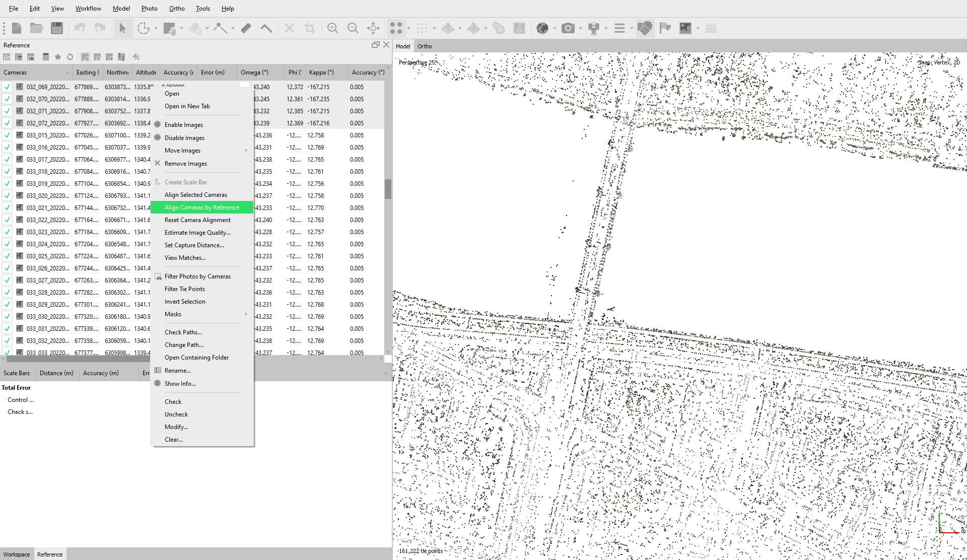Click the Zoom In magnifier icon
The image size is (967, 560).
(332, 28)
